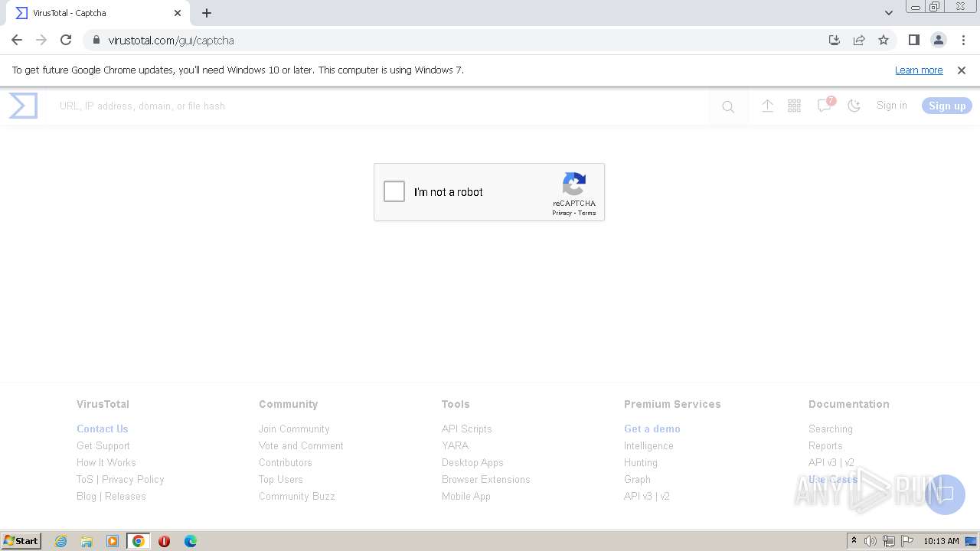Click Learn more in update notice
This screenshot has height=551, width=980.
(x=919, y=70)
